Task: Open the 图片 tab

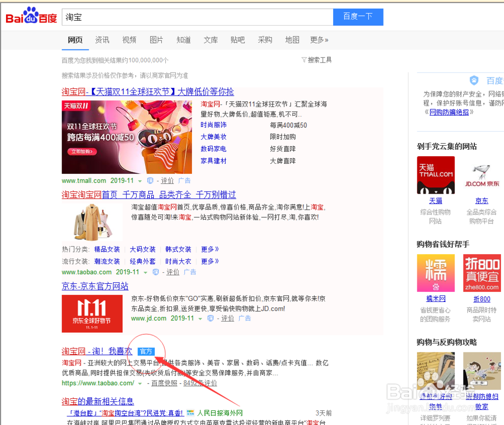Action: coord(156,40)
